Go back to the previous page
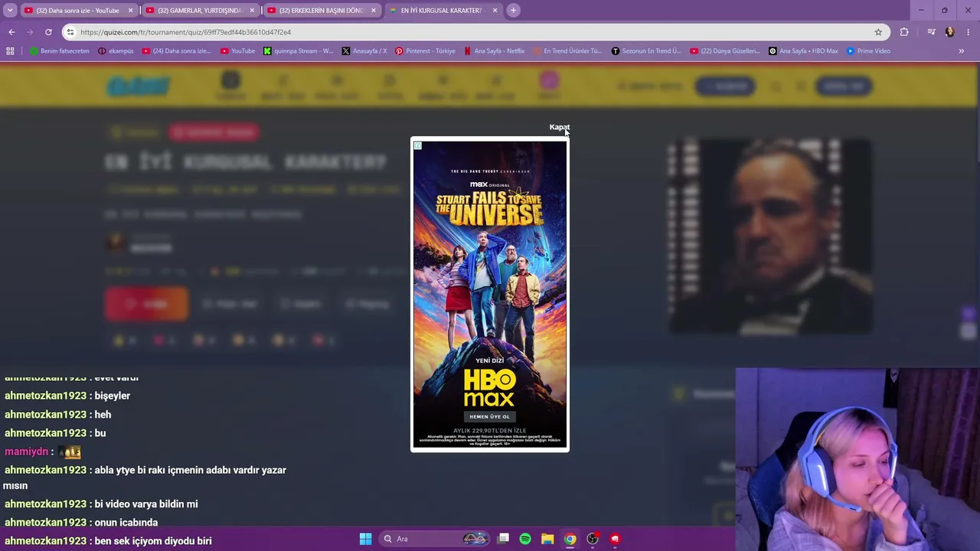Screen dimensions: 980x551 pyautogui.click(x=11, y=32)
